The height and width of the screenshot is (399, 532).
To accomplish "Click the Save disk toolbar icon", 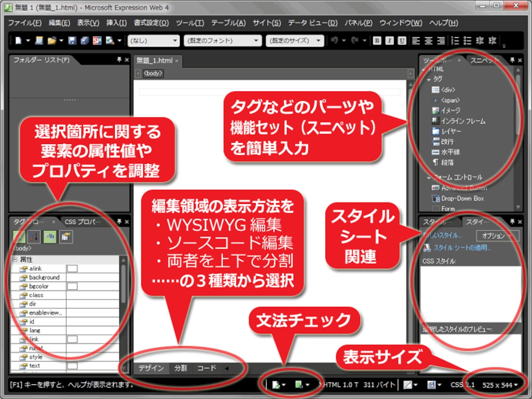I will tap(72, 41).
